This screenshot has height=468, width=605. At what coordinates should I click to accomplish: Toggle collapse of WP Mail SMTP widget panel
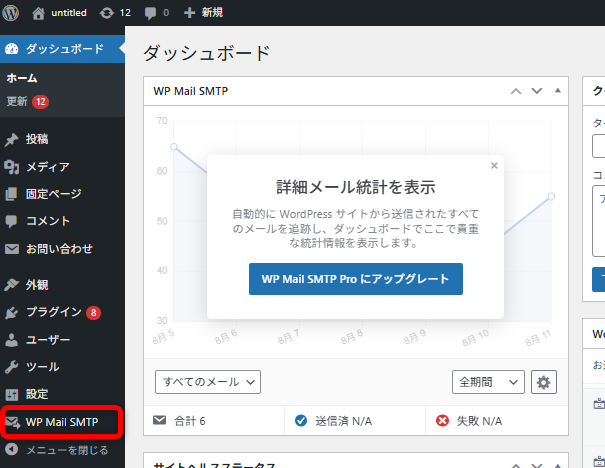tap(558, 91)
